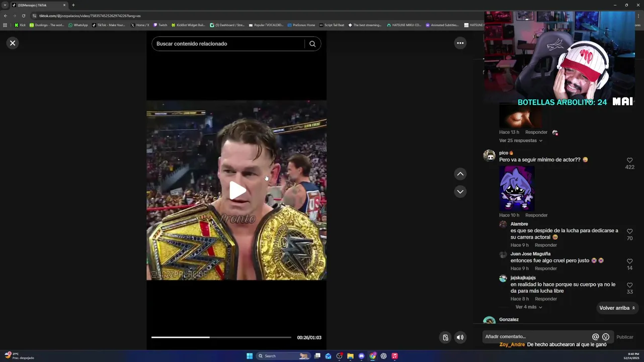
Task: Open a new browser tab
Action: tap(73, 5)
